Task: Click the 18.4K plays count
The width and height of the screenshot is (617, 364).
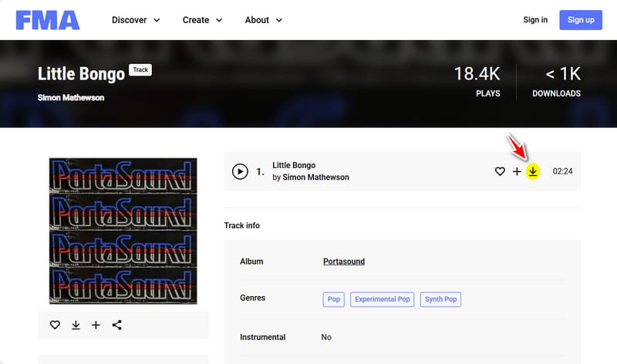Action: (477, 74)
